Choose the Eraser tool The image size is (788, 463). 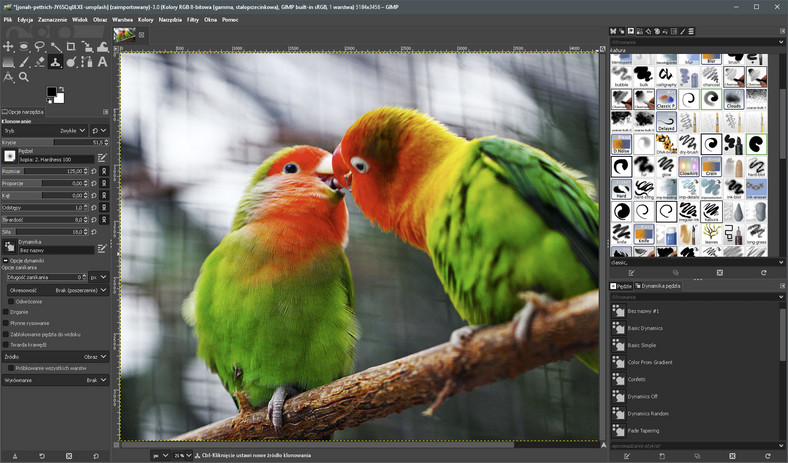[39, 62]
